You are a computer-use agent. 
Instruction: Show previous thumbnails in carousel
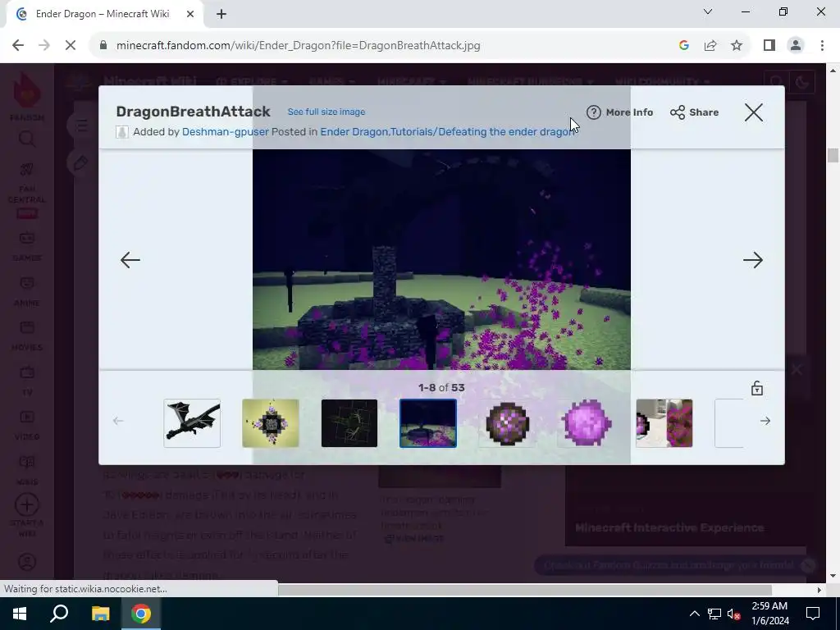click(118, 421)
